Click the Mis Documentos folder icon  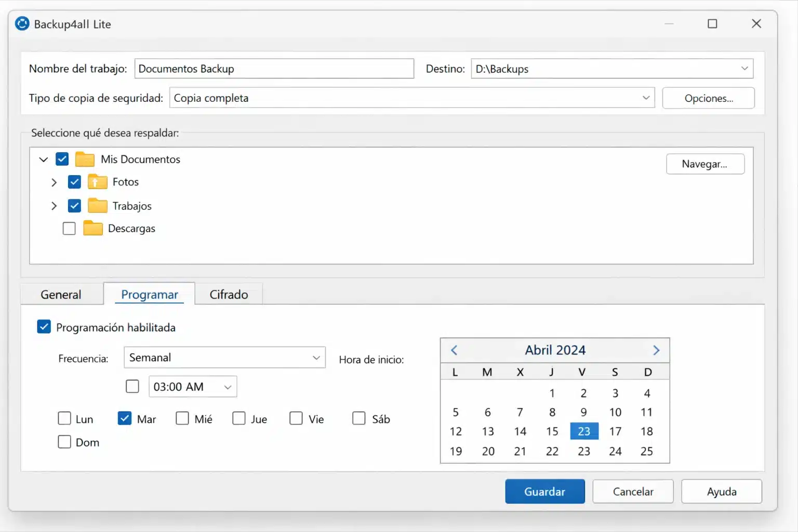click(85, 159)
